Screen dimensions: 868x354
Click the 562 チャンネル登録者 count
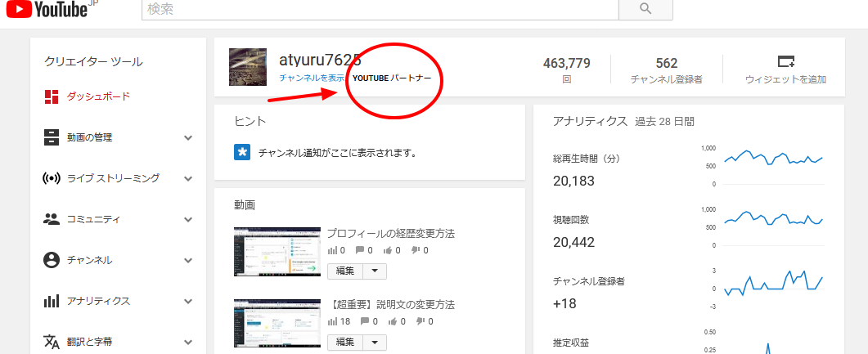tap(667, 69)
